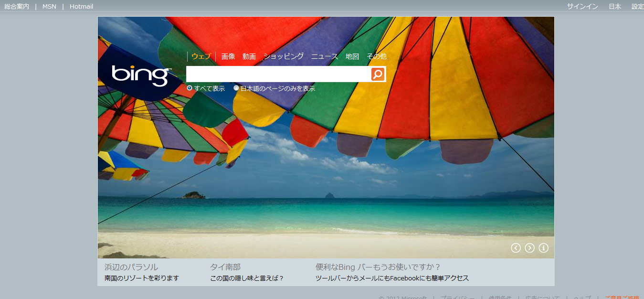Viewport: 644px width, 299px height.
Task: Expand the その他 search category menu
Action: tap(376, 56)
